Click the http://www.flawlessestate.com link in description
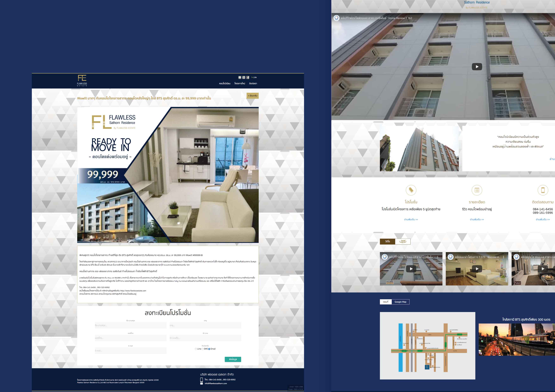The width and height of the screenshot is (555, 392). click(133, 291)
